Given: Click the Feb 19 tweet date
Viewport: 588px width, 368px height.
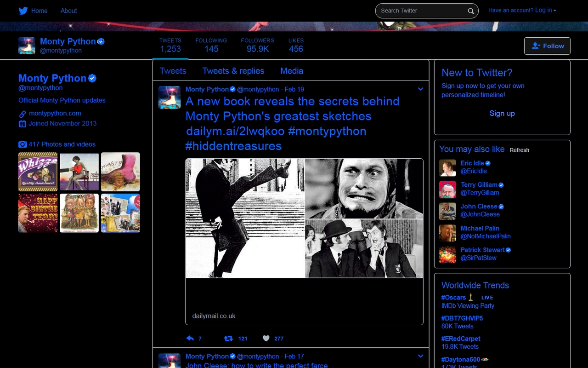Looking at the screenshot, I should point(294,89).
